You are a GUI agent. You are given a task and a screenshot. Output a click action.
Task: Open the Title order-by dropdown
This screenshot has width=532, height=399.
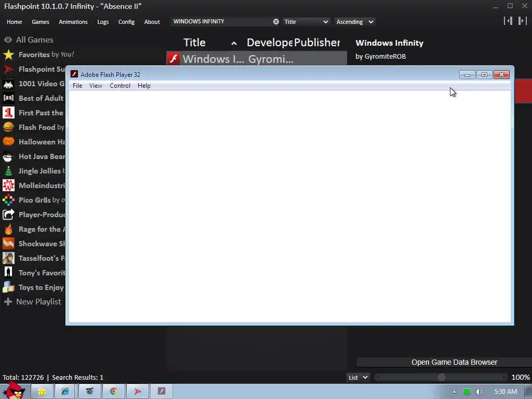305,22
